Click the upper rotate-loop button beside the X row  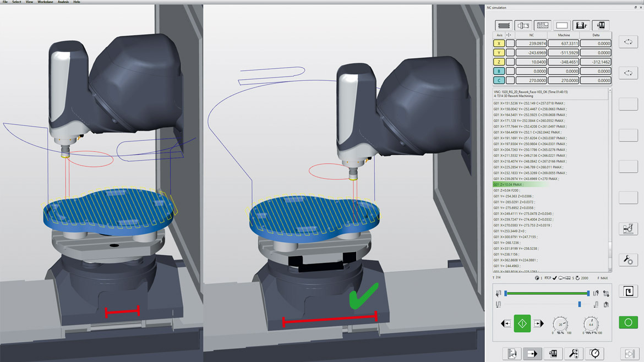click(x=628, y=41)
